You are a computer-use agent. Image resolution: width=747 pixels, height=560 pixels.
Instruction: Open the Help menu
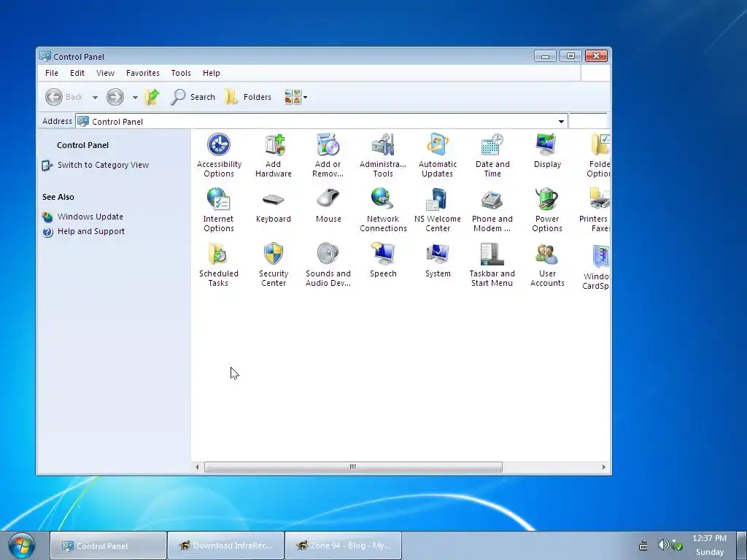coord(211,73)
